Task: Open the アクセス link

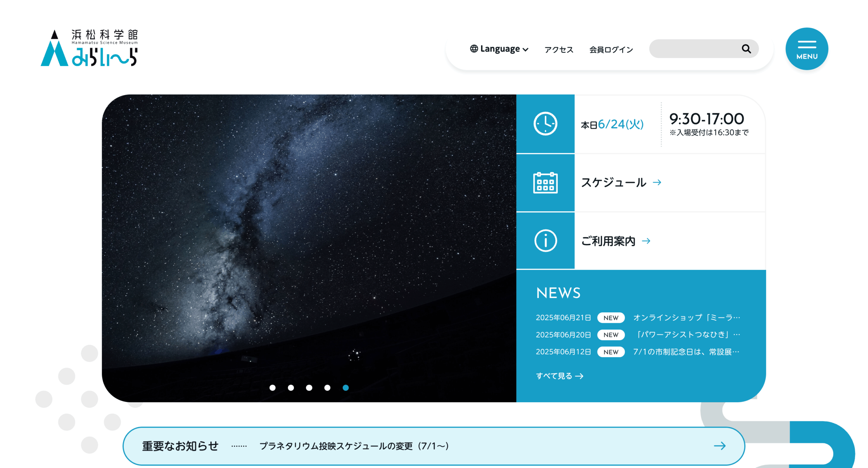Action: (x=558, y=50)
